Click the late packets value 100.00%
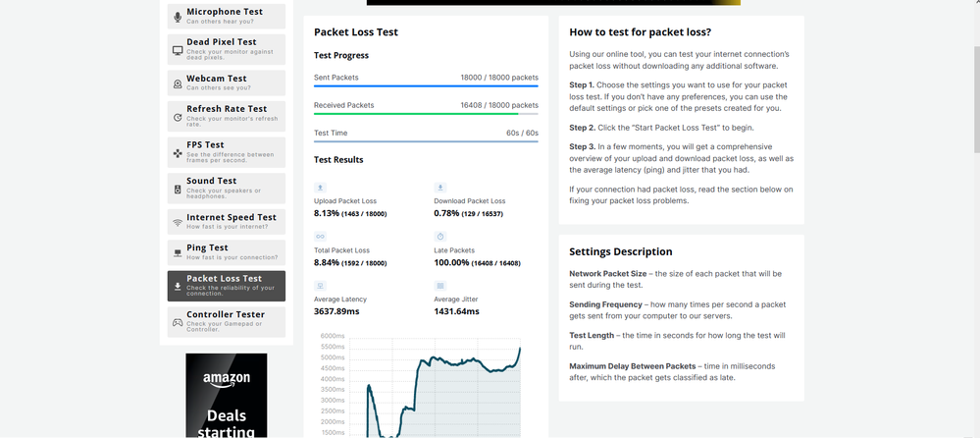The width and height of the screenshot is (980, 438). tap(451, 262)
